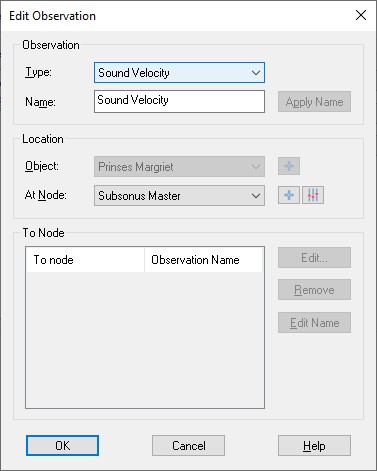
Task: Click the Edit... button
Action: click(x=314, y=257)
